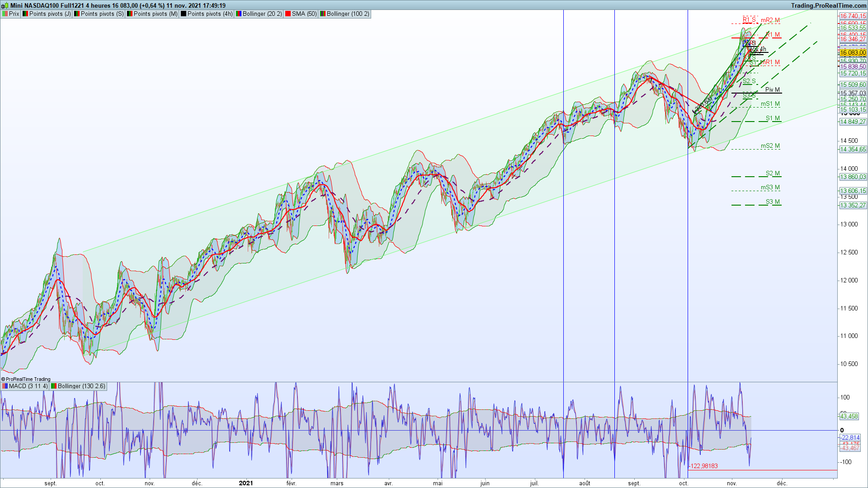868x488 pixels.
Task: Click the Points pivots (S) color icon
Action: click(x=77, y=14)
